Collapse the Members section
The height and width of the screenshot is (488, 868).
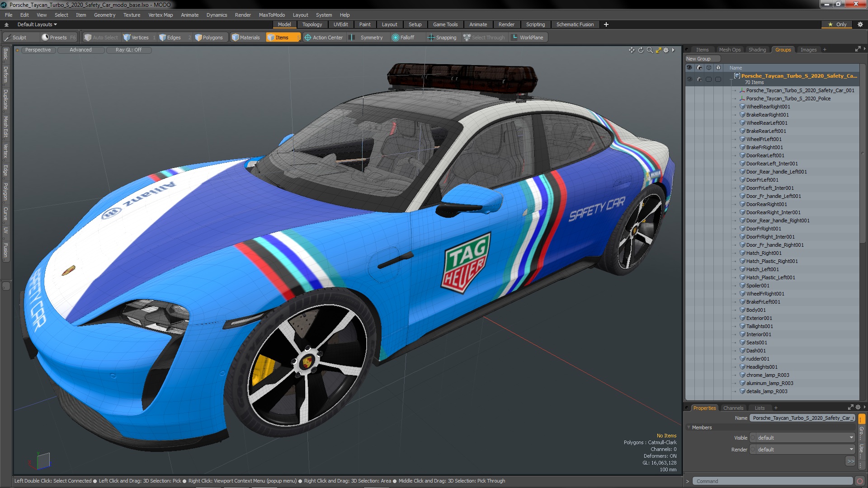click(689, 427)
